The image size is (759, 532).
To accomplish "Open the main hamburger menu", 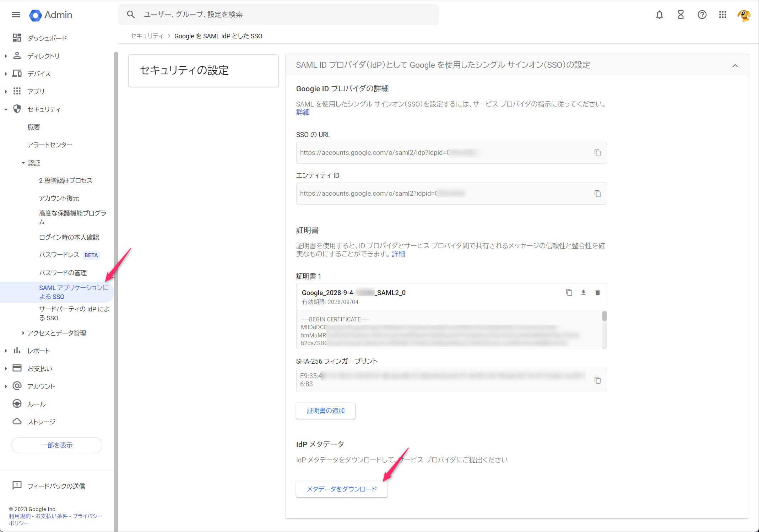I will [x=16, y=15].
